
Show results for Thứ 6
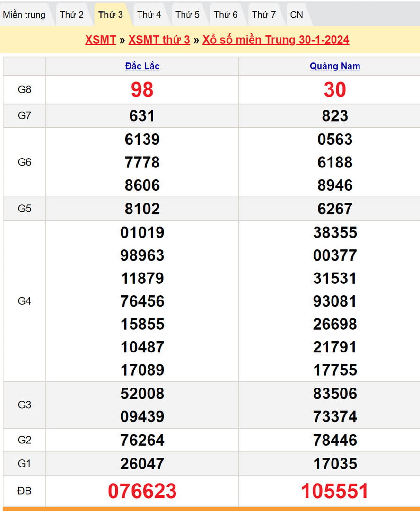(226, 15)
